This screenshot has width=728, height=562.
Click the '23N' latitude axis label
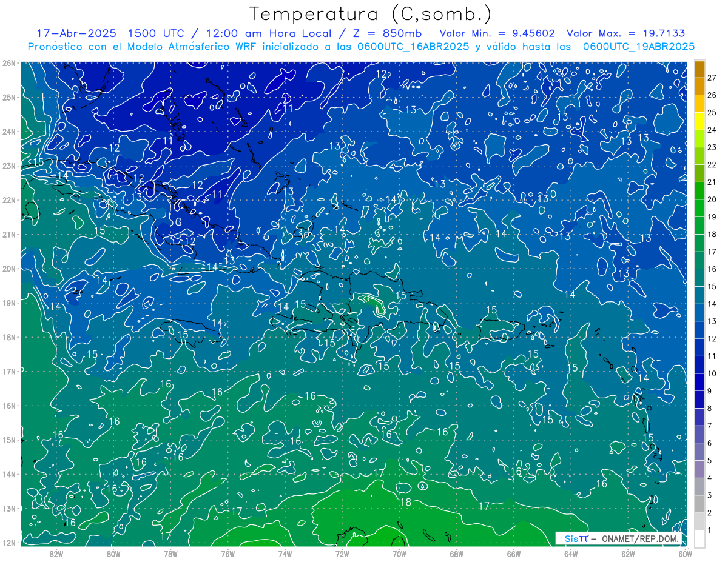click(9, 166)
